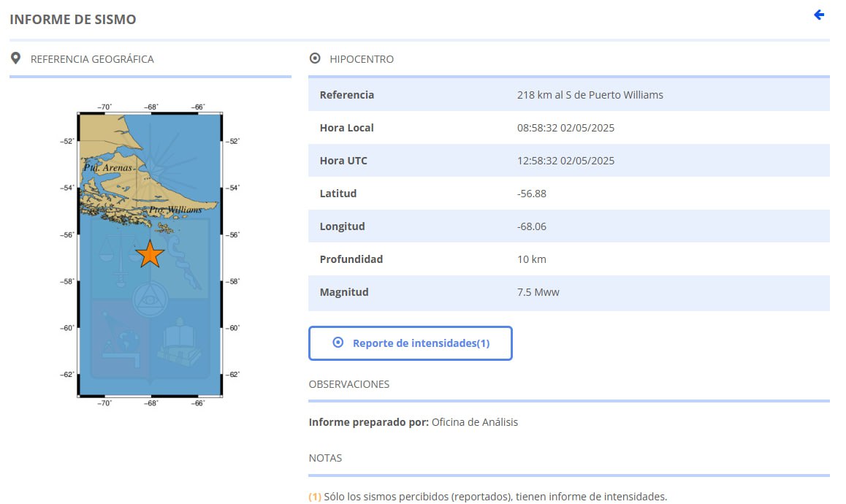
Task: Select the REFERENCIA GEOGRÁFICA label
Action: 92,59
